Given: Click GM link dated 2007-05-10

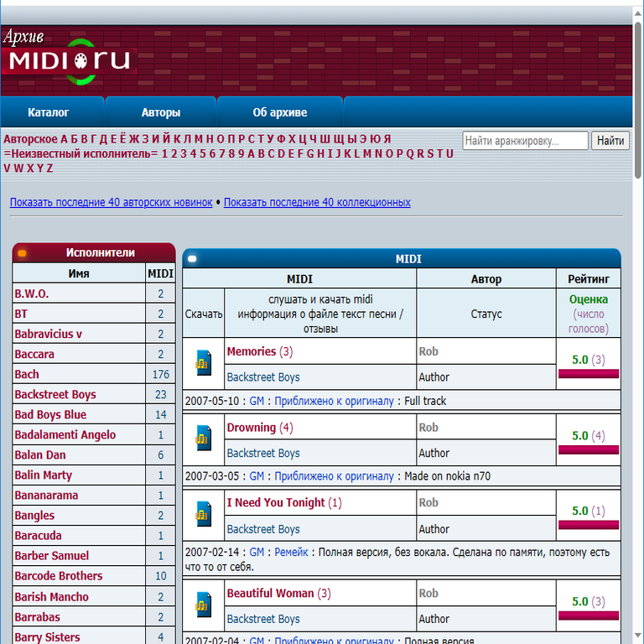Looking at the screenshot, I should tap(257, 401).
